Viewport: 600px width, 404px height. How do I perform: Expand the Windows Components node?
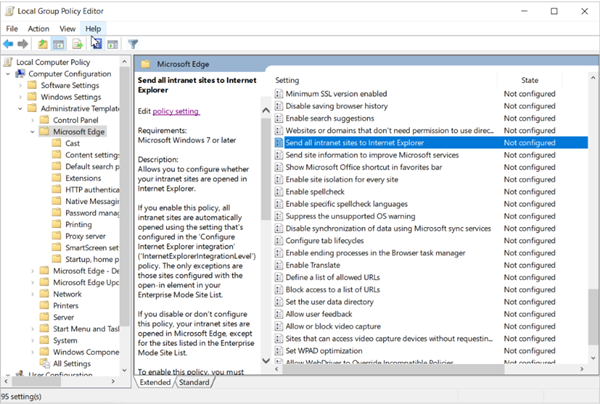[x=33, y=352]
